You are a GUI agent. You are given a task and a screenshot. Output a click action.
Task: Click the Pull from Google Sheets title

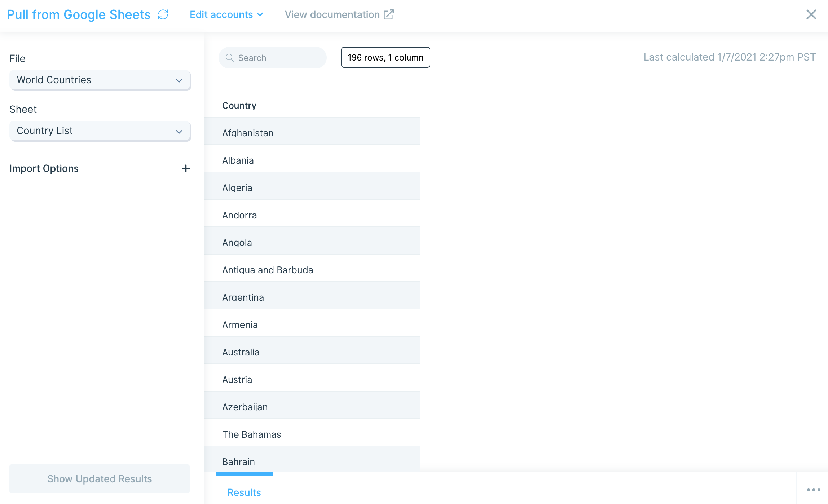pos(79,14)
